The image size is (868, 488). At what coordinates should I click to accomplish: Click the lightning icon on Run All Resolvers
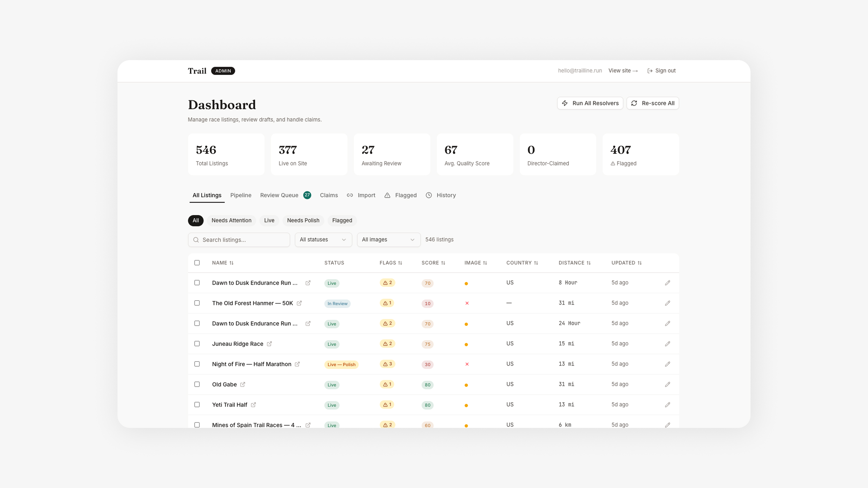565,103
